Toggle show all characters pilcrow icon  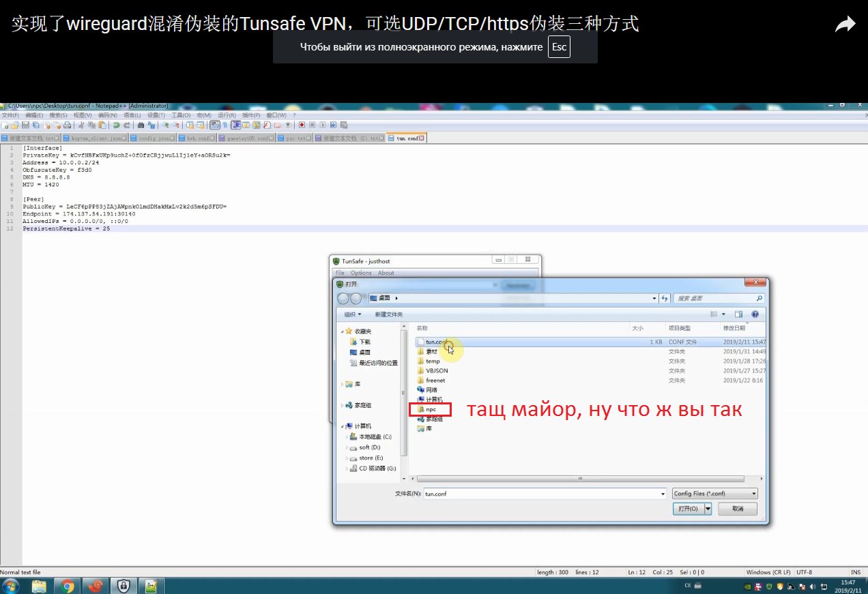[225, 125]
